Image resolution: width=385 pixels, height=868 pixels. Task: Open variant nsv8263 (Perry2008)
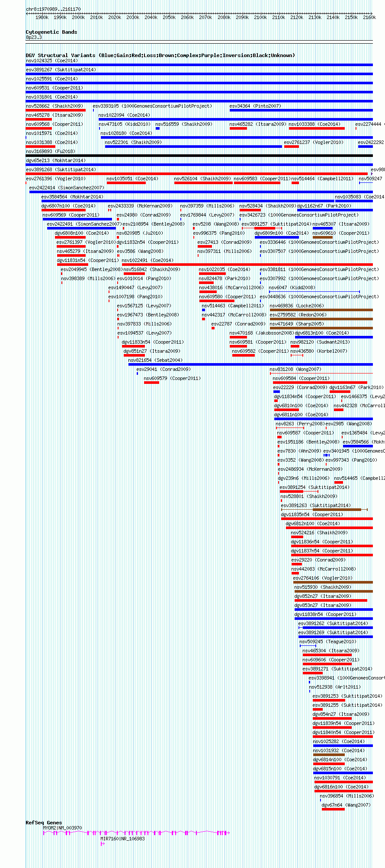[300, 424]
